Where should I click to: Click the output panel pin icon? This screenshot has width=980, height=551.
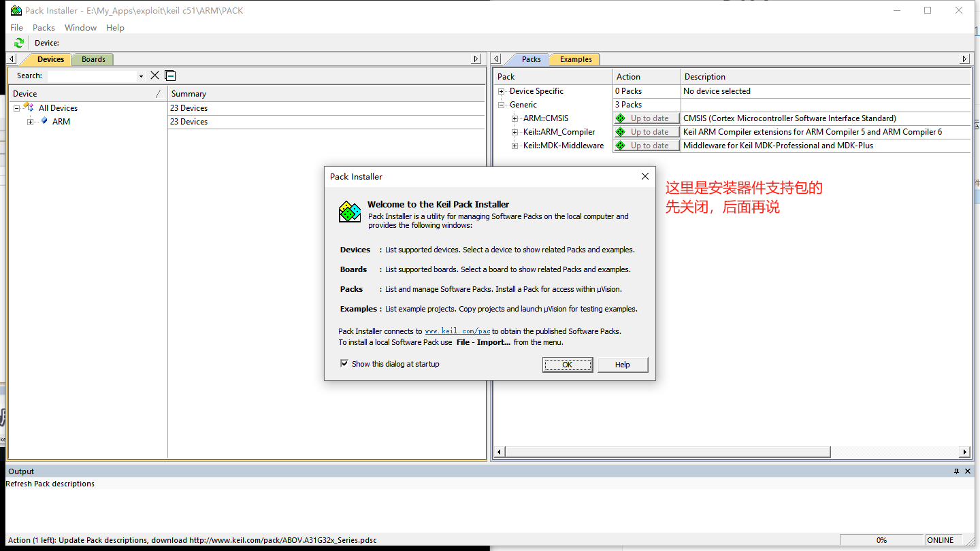click(x=956, y=471)
